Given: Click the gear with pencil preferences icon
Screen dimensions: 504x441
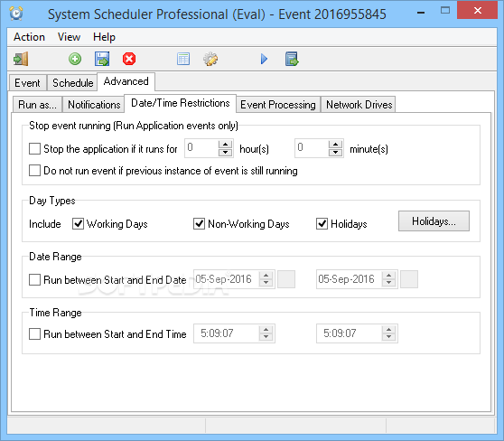Looking at the screenshot, I should coord(210,59).
